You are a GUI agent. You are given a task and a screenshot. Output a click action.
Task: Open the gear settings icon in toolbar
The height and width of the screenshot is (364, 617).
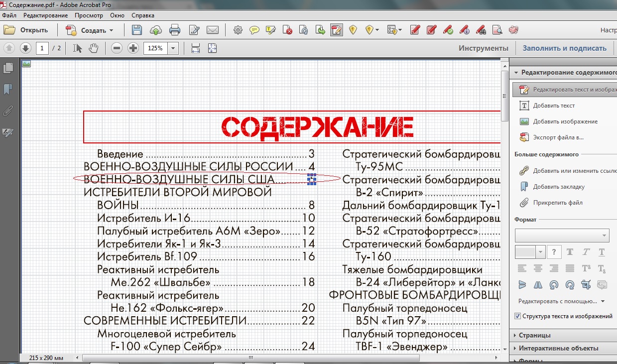coord(238,30)
